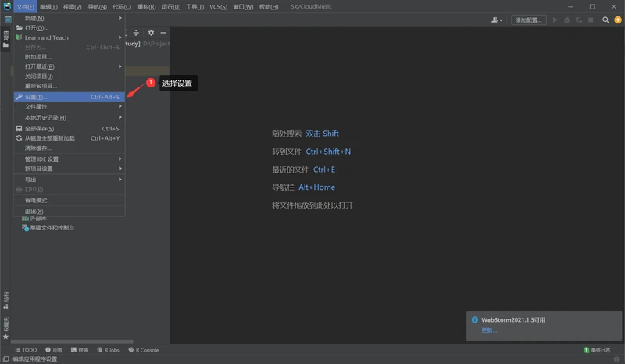Click the status bar circular indicator at right
Image resolution: width=625 pixels, height=364 pixels.
click(616, 359)
